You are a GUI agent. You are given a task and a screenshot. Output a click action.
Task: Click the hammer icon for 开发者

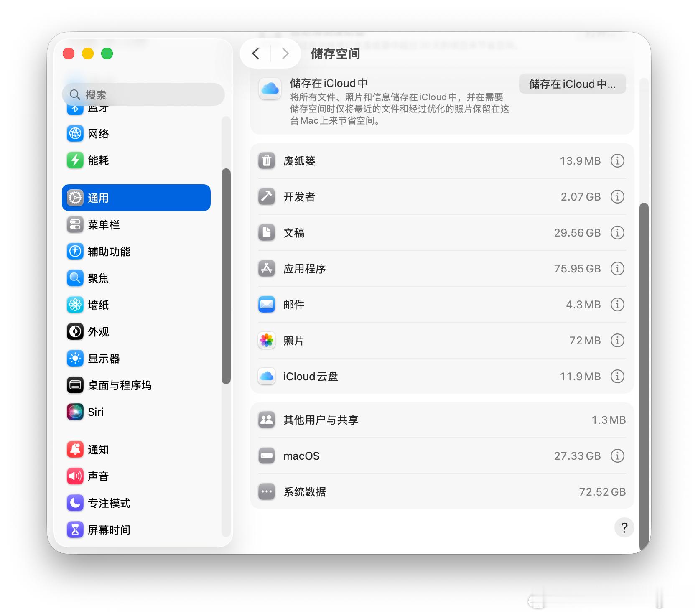point(267,197)
